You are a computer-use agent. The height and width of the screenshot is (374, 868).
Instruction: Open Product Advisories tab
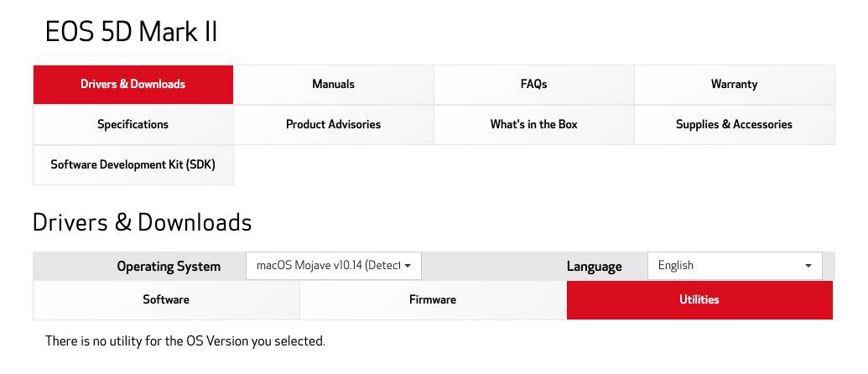pos(333,124)
